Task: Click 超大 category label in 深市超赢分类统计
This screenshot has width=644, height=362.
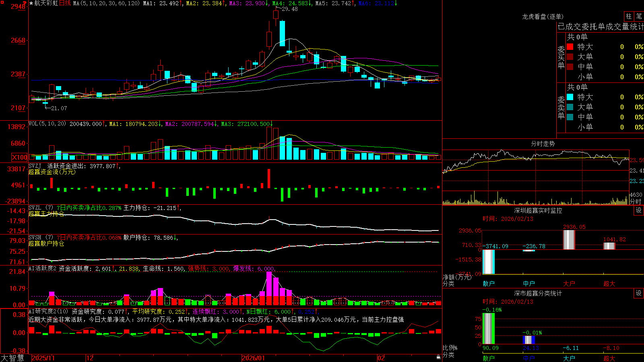Action: tap(609, 358)
